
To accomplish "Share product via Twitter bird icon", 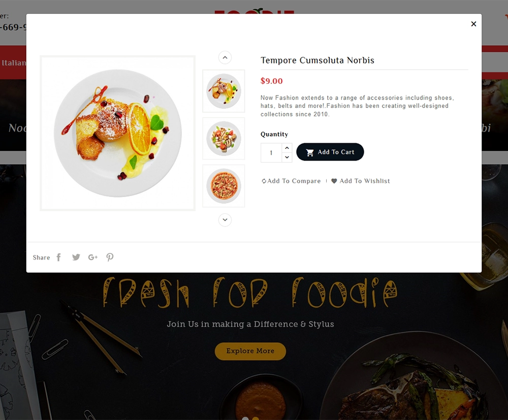I will [x=76, y=257].
